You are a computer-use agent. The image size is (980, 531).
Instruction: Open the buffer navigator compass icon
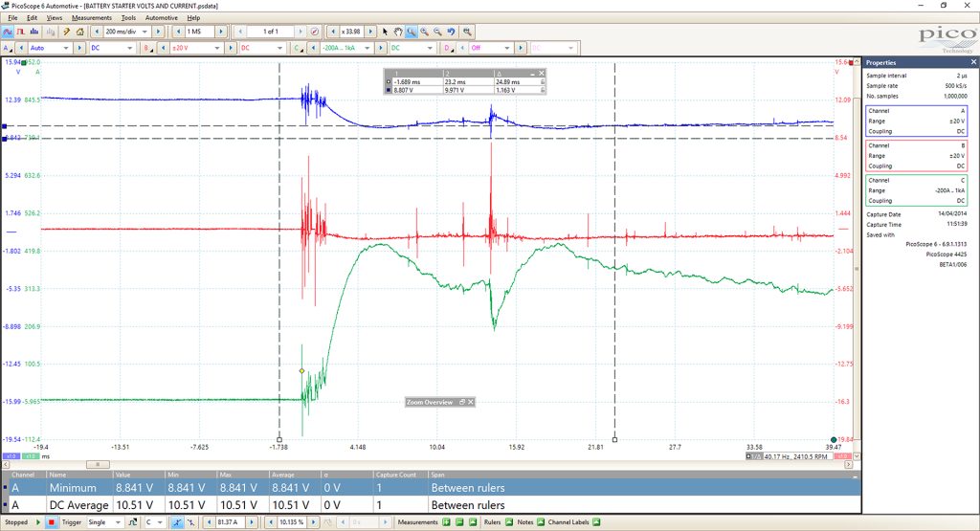(314, 32)
